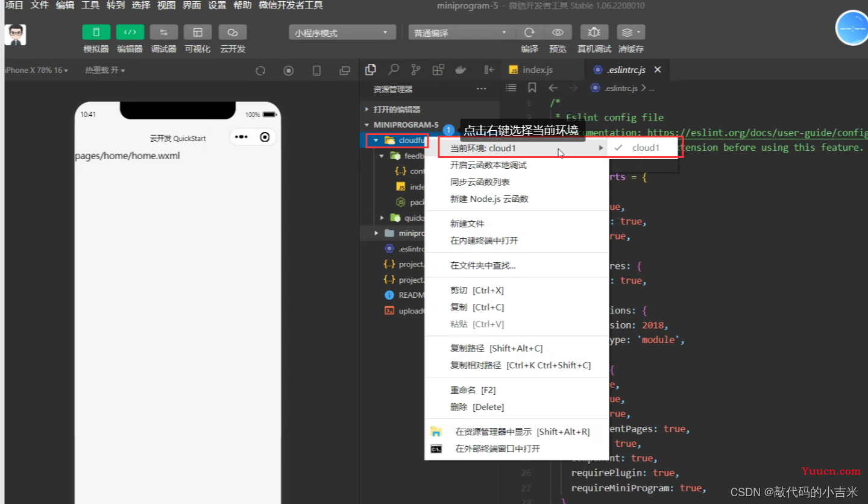This screenshot has width=868, height=504.
Task: Open the 设置 menu in menu bar
Action: [x=217, y=5]
